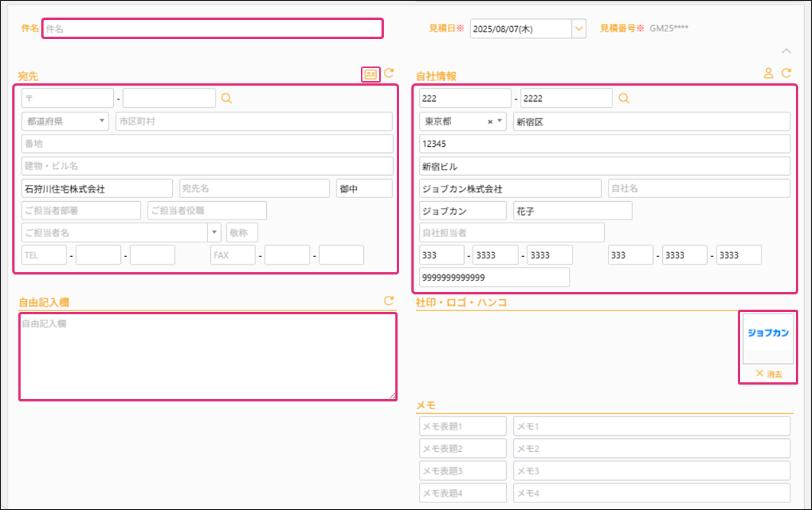
Task: Click the 石狩川住宅株式会社 company name field
Action: [97, 189]
